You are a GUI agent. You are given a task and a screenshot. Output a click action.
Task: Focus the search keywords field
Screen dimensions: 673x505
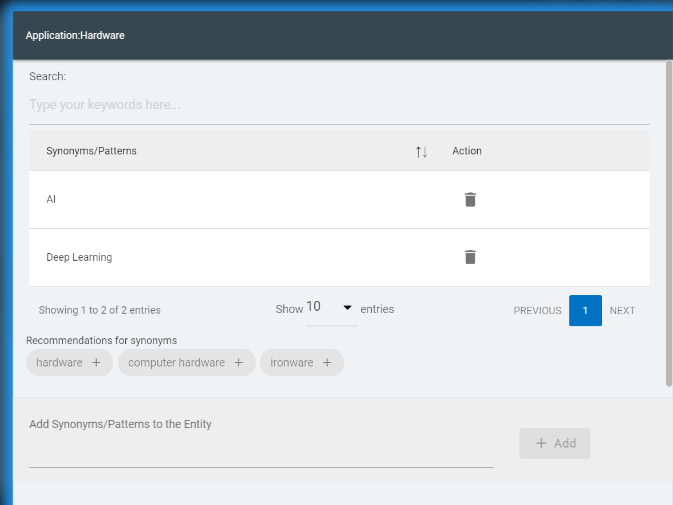point(339,105)
